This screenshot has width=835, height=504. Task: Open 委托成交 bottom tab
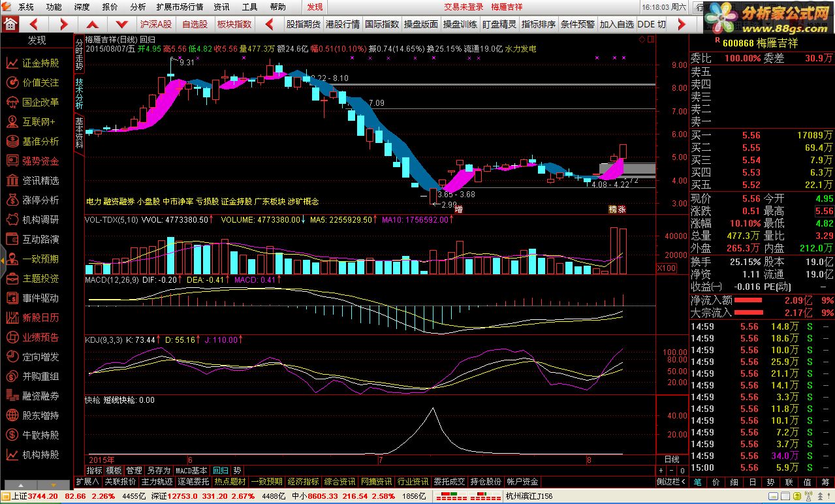(449, 482)
